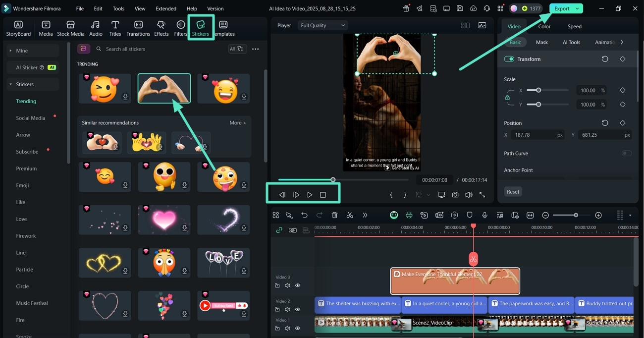Image resolution: width=644 pixels, height=338 pixels.
Task: Open the Extended menu
Action: click(166, 8)
